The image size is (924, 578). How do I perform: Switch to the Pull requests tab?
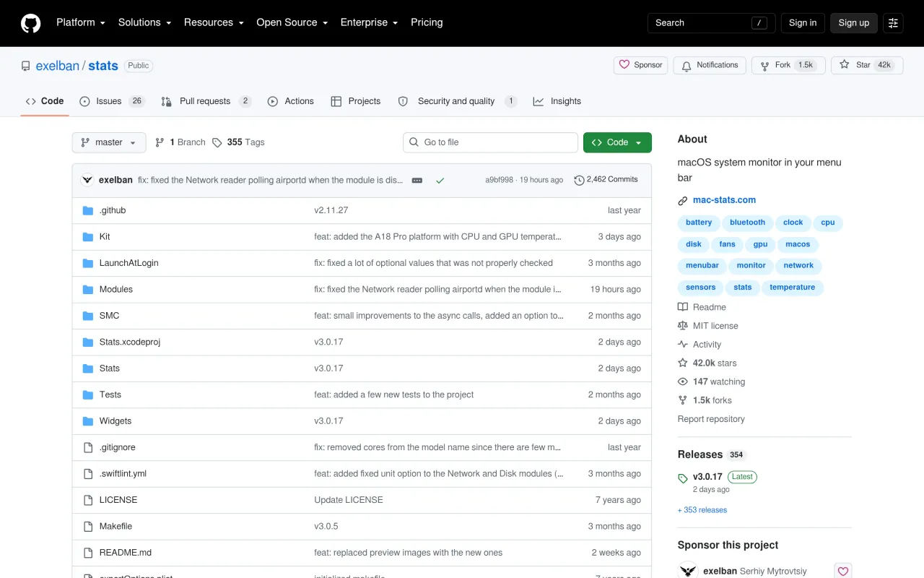coord(206,101)
